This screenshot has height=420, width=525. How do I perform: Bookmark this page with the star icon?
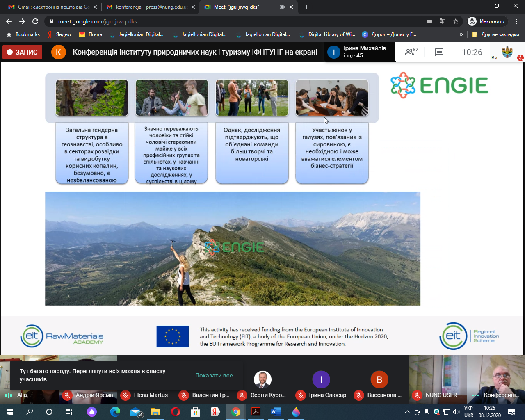456,21
